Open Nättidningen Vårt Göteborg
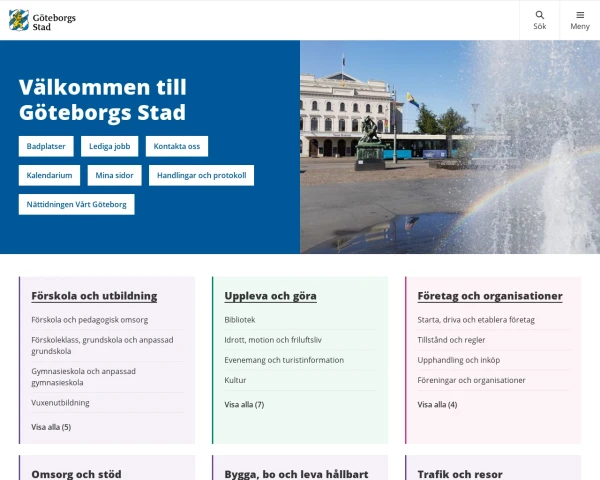The width and height of the screenshot is (600, 480). [77, 204]
